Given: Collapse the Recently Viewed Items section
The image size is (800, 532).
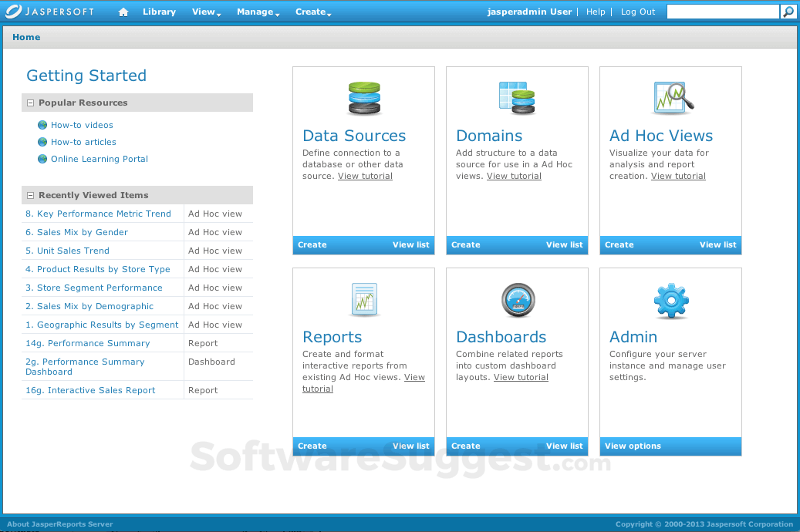Looking at the screenshot, I should tap(29, 195).
